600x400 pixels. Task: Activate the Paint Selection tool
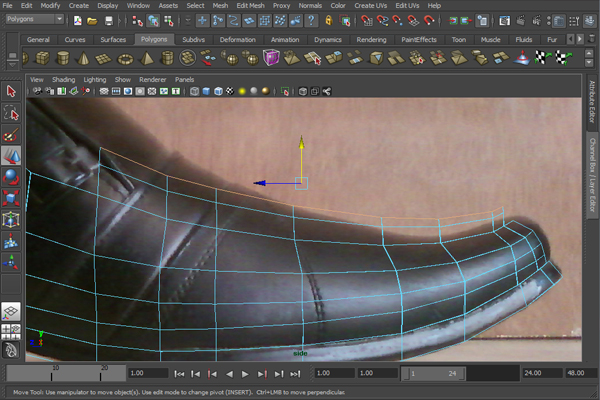[11, 134]
